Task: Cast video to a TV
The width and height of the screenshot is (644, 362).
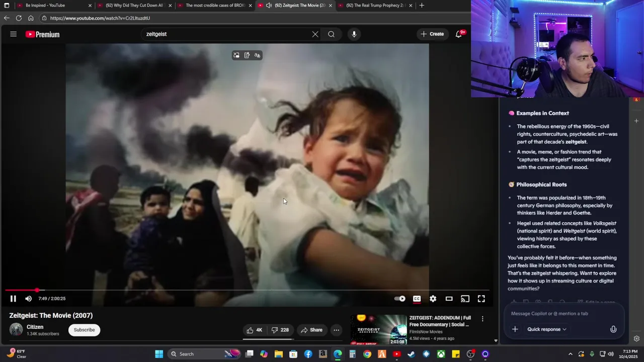Action: click(x=465, y=299)
